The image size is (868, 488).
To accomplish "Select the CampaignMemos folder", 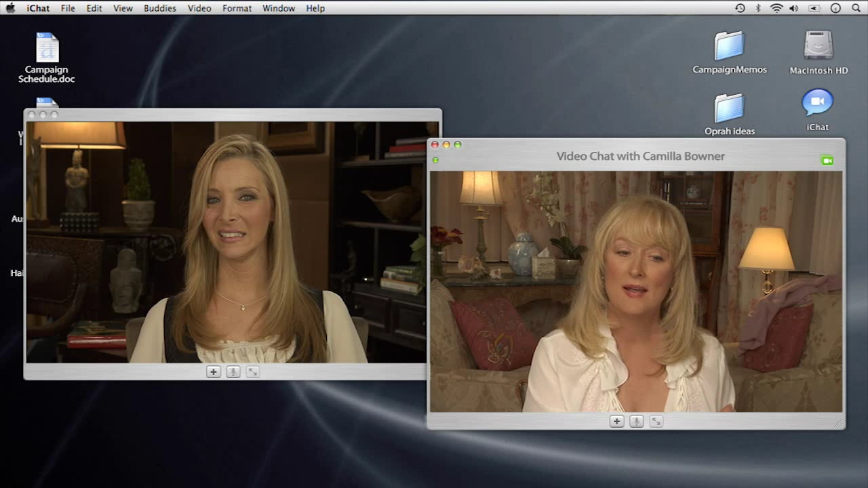I will (730, 52).
